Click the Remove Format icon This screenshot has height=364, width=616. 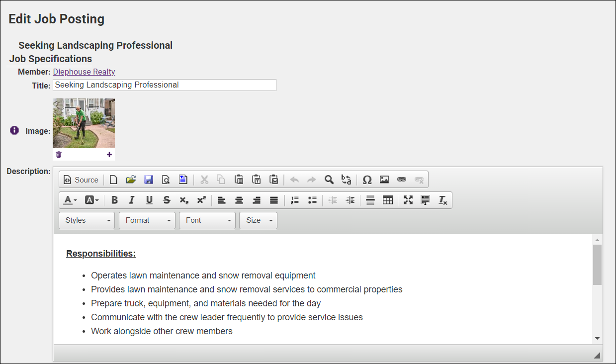click(442, 200)
